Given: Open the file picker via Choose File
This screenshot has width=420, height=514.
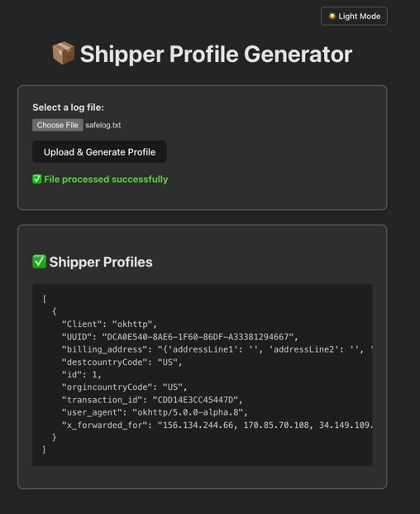Looking at the screenshot, I should pos(57,125).
